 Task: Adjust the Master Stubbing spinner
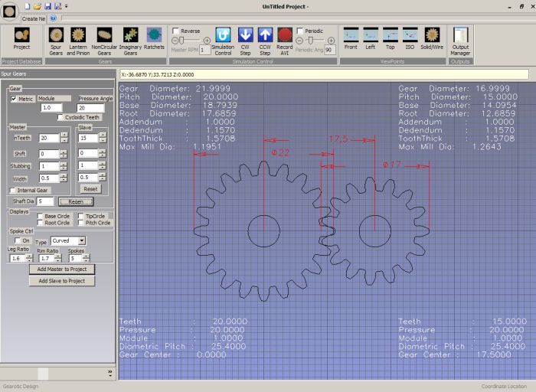(64, 166)
